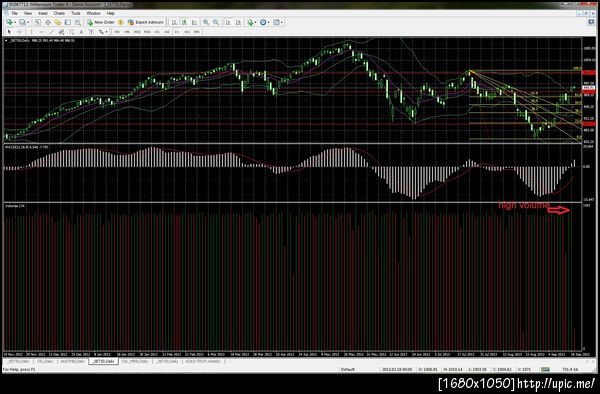Viewport: 600px width, 394px height.
Task: Switch chart to Candlesticks mode
Action: (x=184, y=22)
